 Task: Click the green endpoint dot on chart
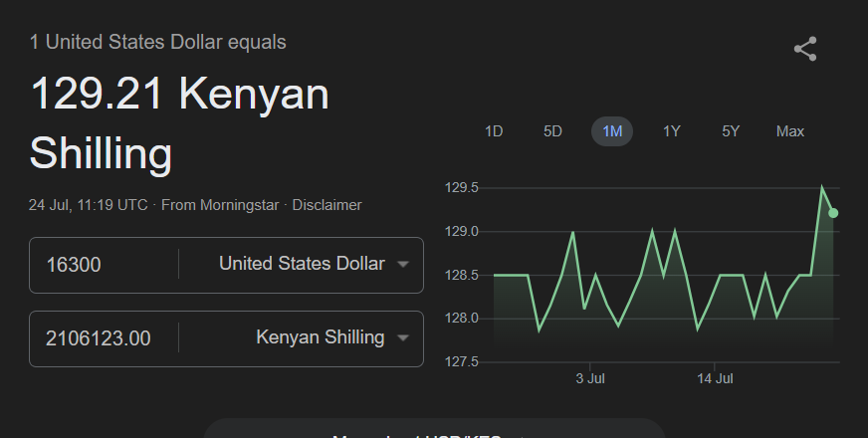coord(833,213)
